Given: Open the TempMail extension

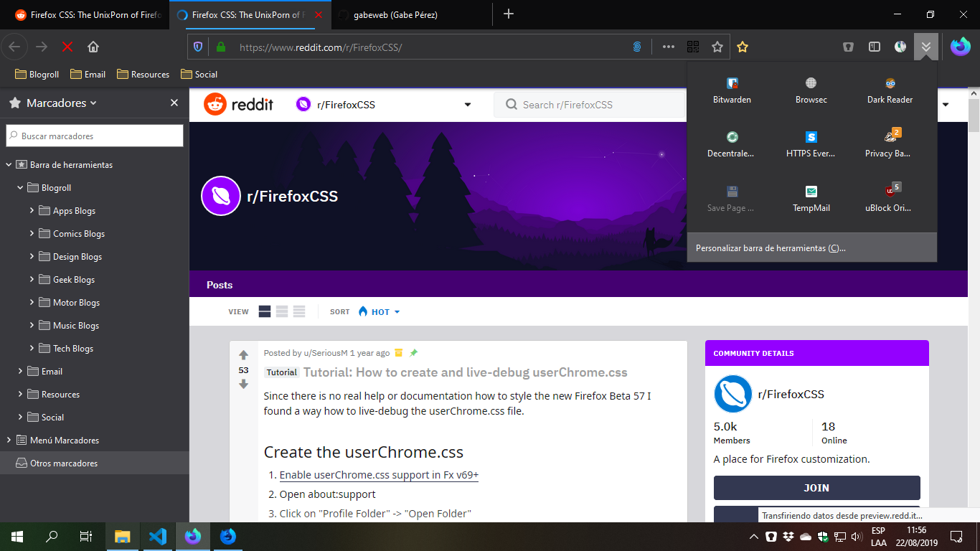Looking at the screenshot, I should [x=811, y=199].
